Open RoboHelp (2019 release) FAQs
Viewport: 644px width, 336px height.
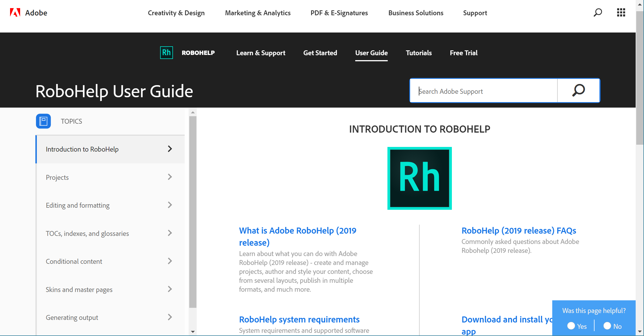coord(519,230)
